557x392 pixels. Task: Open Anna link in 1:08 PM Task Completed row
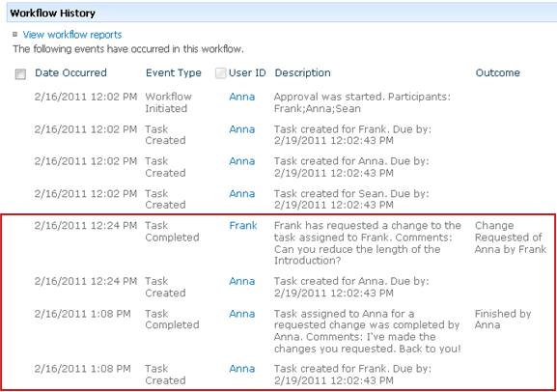pos(242,314)
